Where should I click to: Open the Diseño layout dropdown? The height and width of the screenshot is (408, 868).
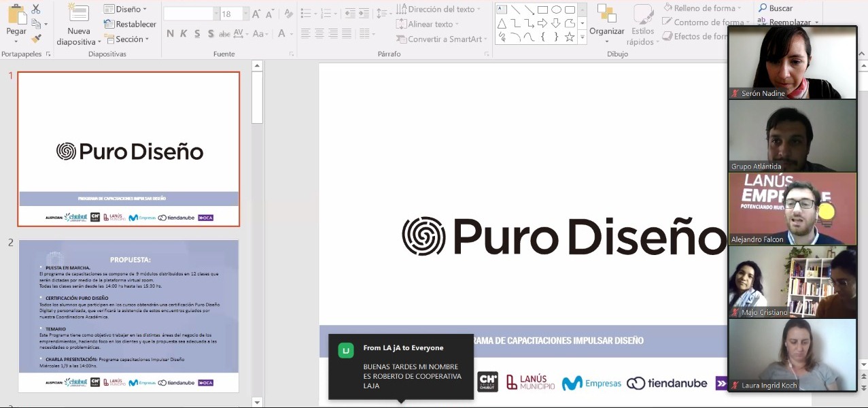126,9
